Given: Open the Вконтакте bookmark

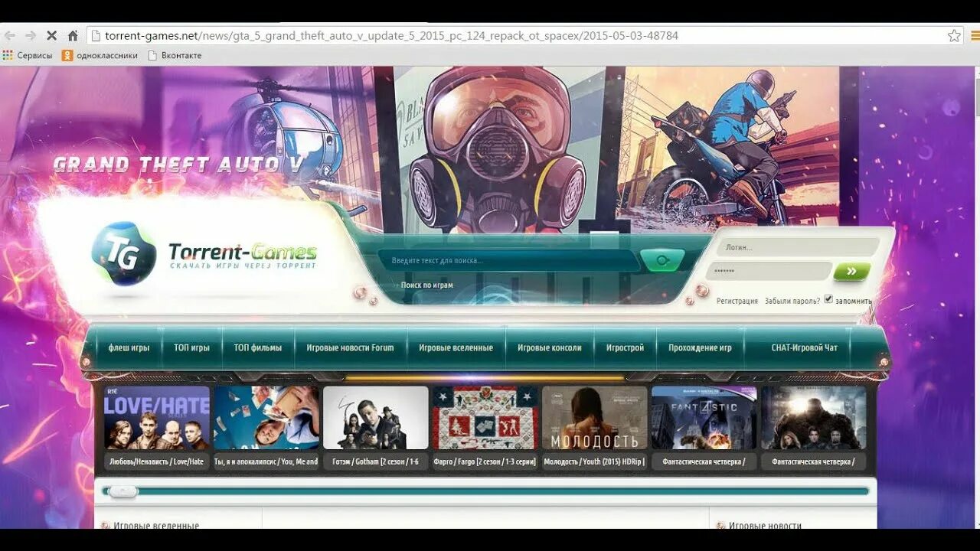Looking at the screenshot, I should pos(175,55).
